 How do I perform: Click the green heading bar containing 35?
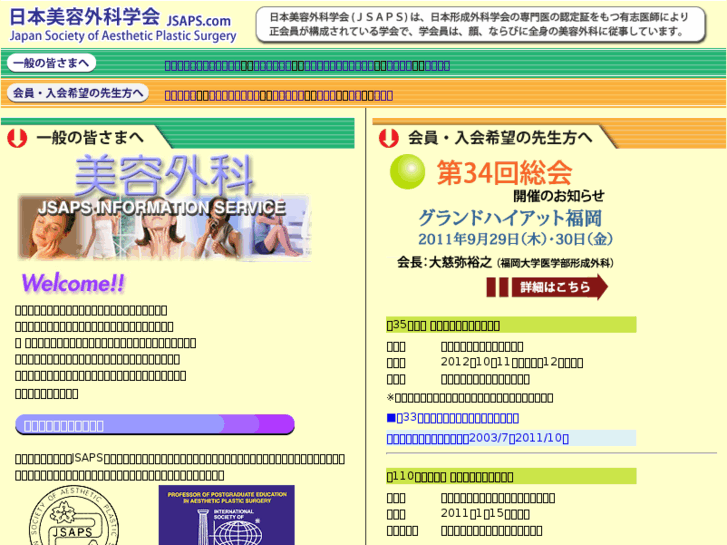(x=511, y=325)
